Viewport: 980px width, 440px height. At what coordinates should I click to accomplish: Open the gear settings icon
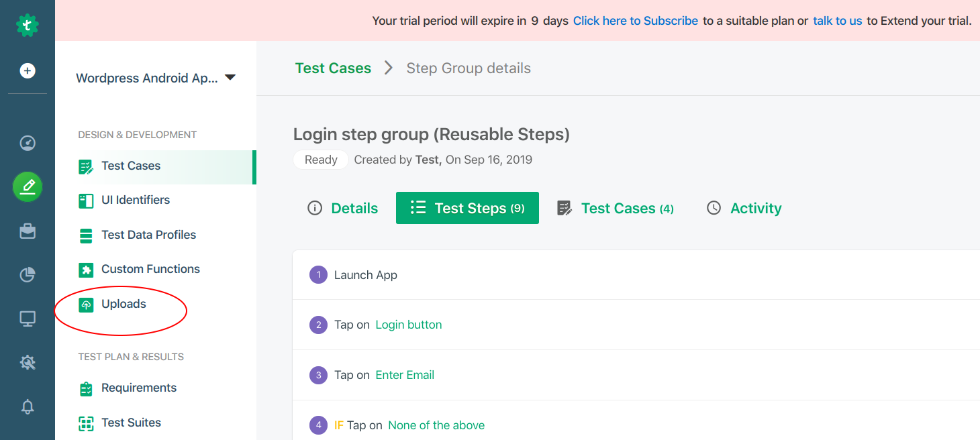pyautogui.click(x=28, y=363)
